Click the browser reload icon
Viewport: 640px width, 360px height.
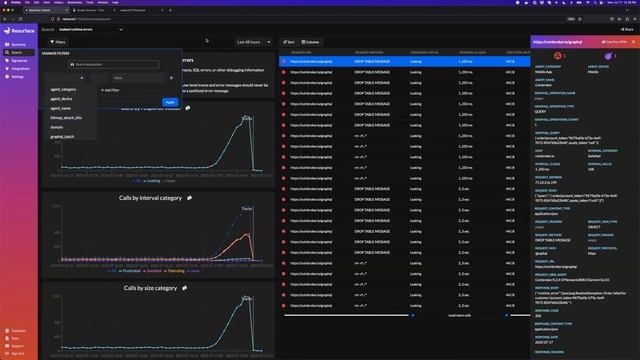coord(20,19)
